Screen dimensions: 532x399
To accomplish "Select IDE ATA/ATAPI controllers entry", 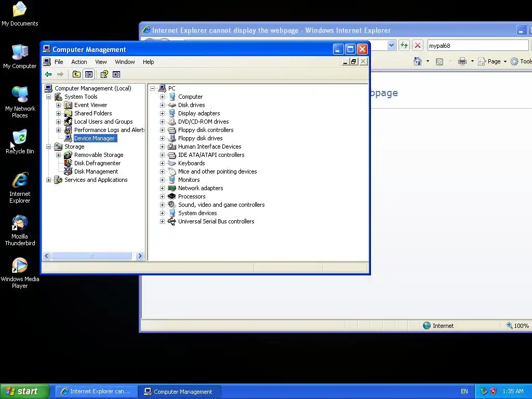I will (211, 155).
